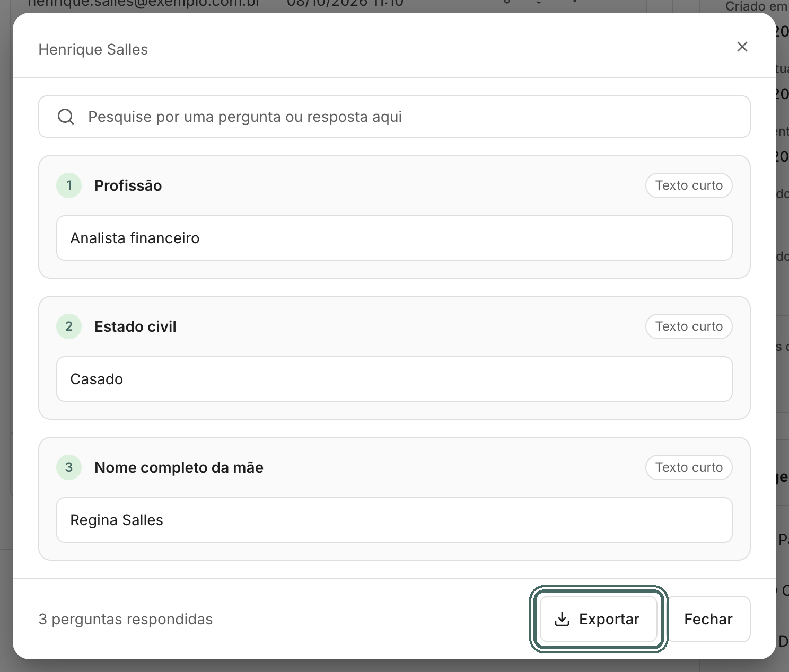Click the answer field "Analista financeiro"
Screen dimensions: 789x672
394,238
